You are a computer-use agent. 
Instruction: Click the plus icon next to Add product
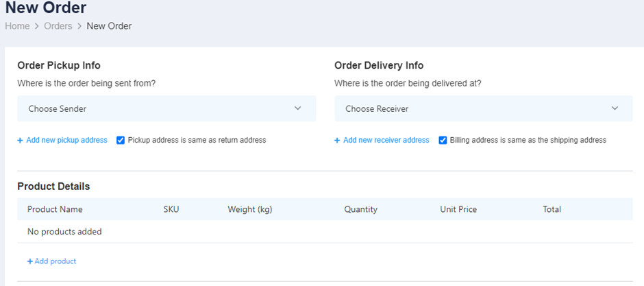[30, 261]
